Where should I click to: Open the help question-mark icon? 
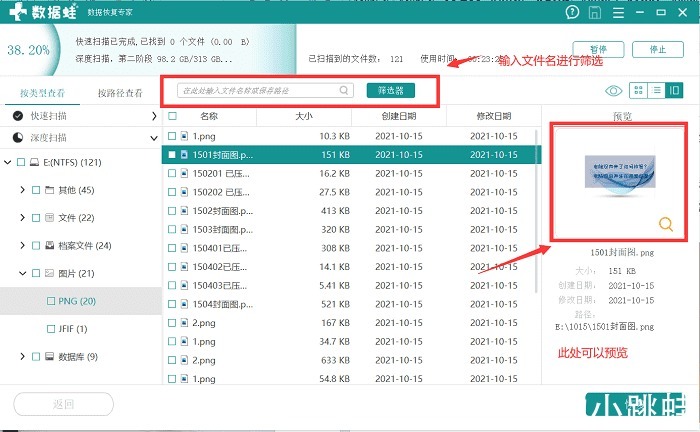(572, 12)
